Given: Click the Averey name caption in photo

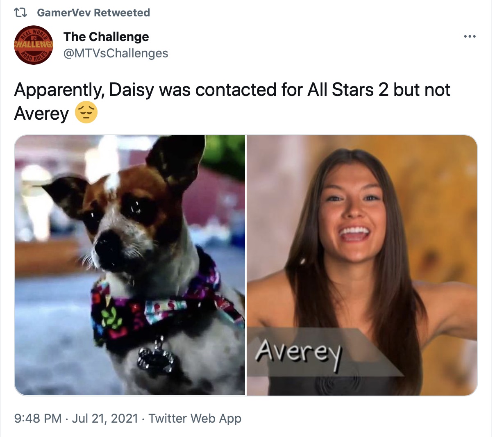Looking at the screenshot, I should (x=298, y=353).
